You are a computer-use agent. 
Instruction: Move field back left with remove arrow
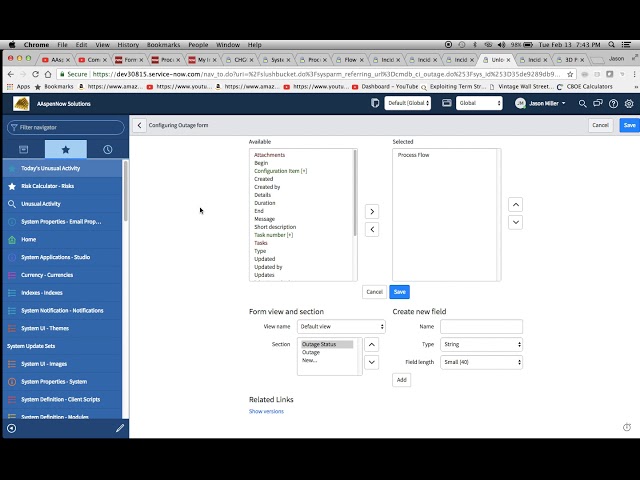click(372, 229)
